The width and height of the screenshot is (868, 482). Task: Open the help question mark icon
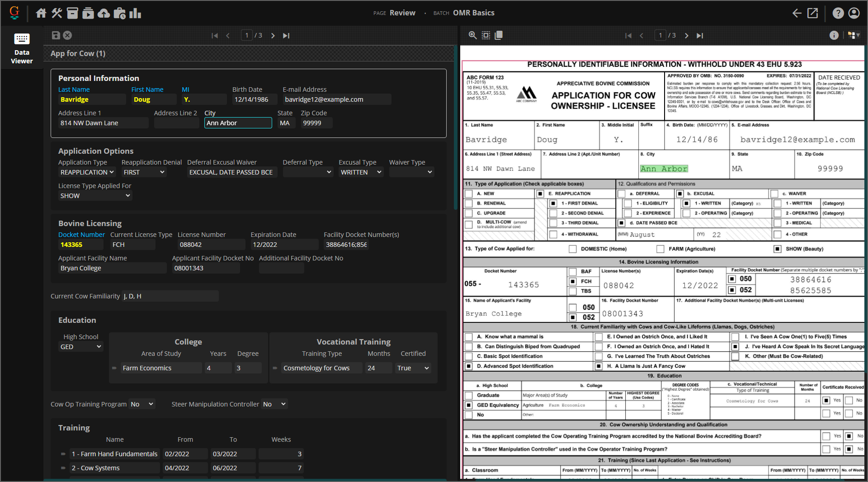coord(838,13)
